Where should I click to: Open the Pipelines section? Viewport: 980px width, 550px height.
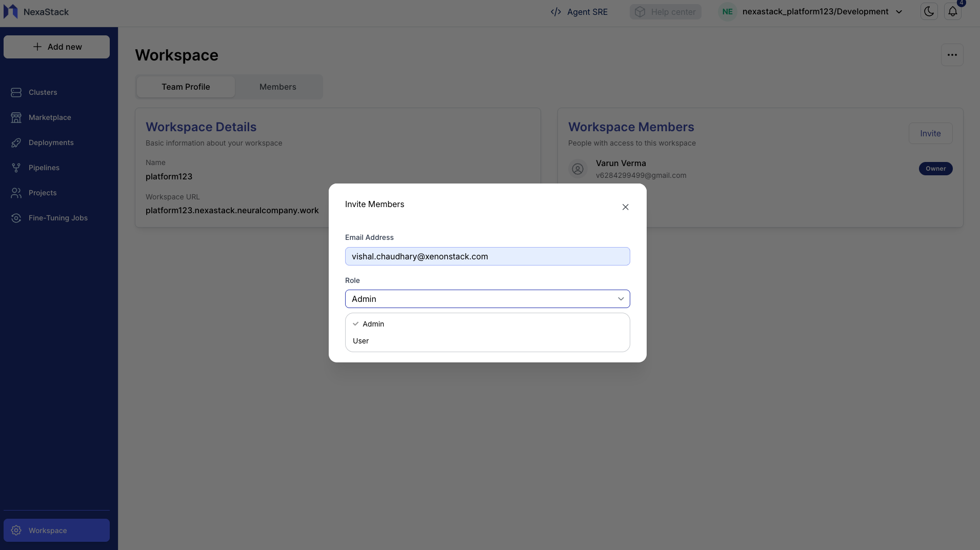(x=45, y=168)
